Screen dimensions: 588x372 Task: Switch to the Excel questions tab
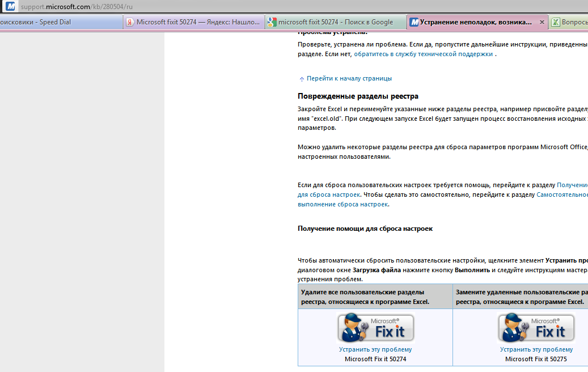569,22
